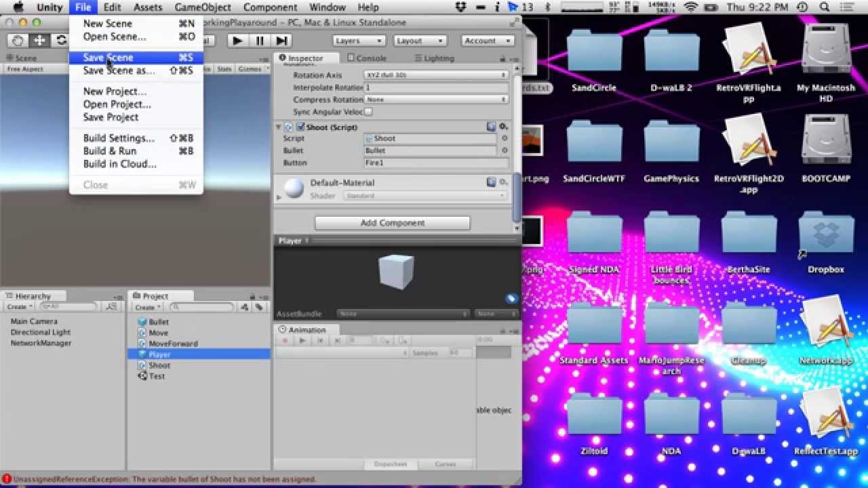
Task: Choose Save Scene as... from File menu
Action: tap(136, 70)
